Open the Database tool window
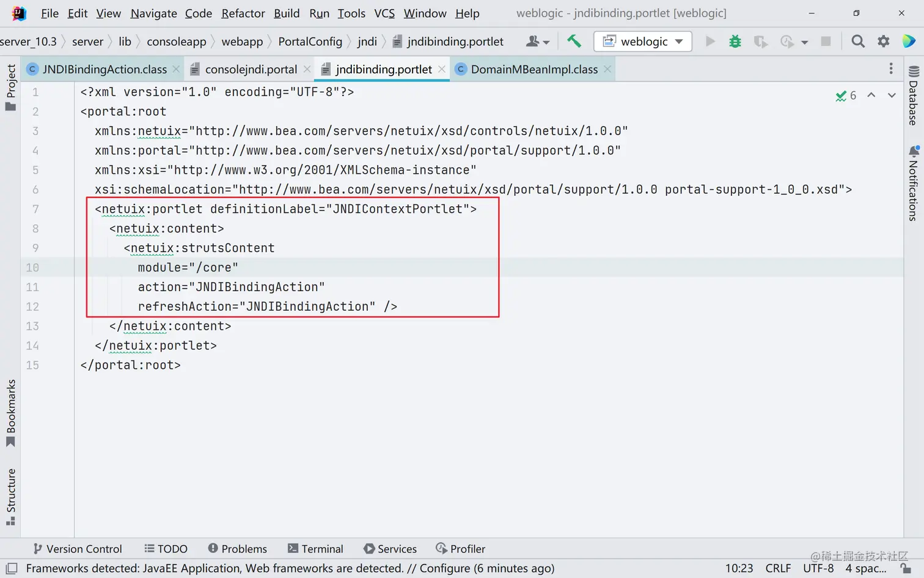Screen dimensions: 924x578 pyautogui.click(x=914, y=95)
